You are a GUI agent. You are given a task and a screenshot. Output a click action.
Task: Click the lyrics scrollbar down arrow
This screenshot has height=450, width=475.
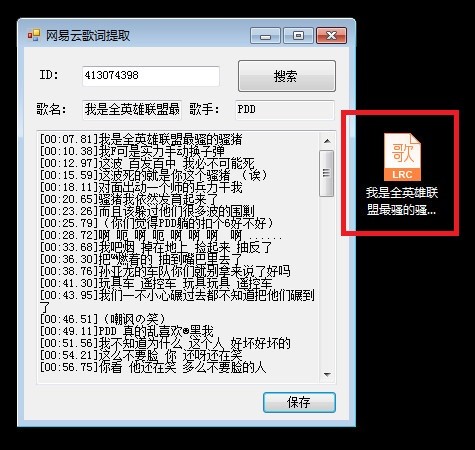click(x=327, y=374)
